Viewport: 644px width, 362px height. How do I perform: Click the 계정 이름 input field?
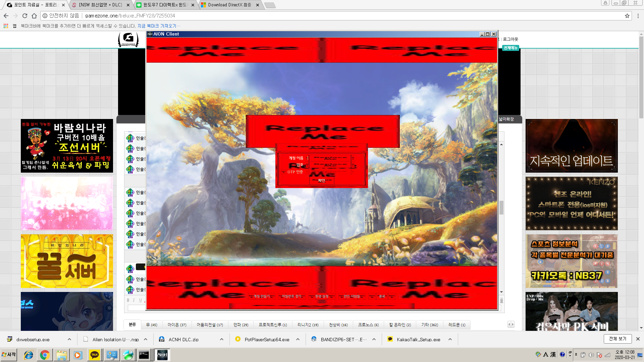click(x=330, y=158)
